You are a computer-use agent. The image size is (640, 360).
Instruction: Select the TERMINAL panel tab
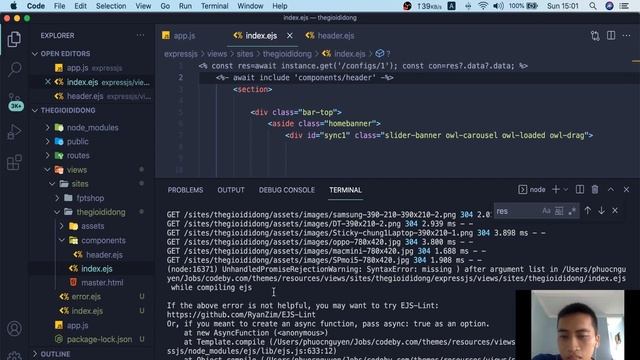[345, 190]
